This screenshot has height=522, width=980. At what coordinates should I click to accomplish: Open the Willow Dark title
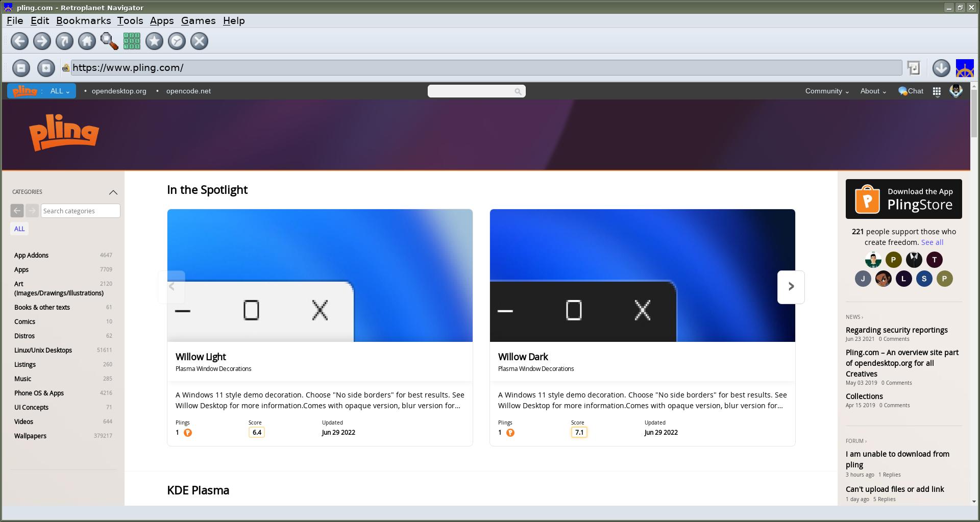[523, 357]
